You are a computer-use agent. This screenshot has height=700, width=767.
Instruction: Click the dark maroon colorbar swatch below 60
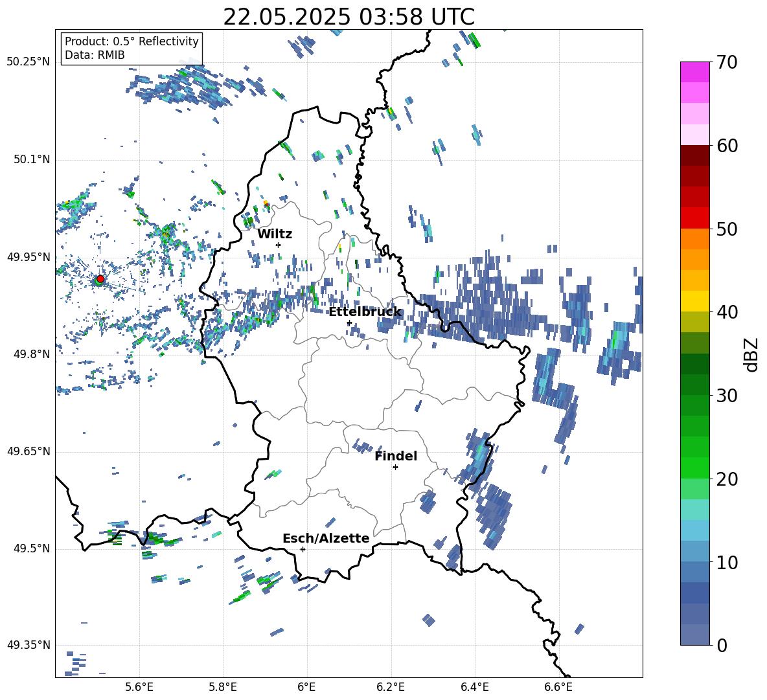(x=694, y=155)
